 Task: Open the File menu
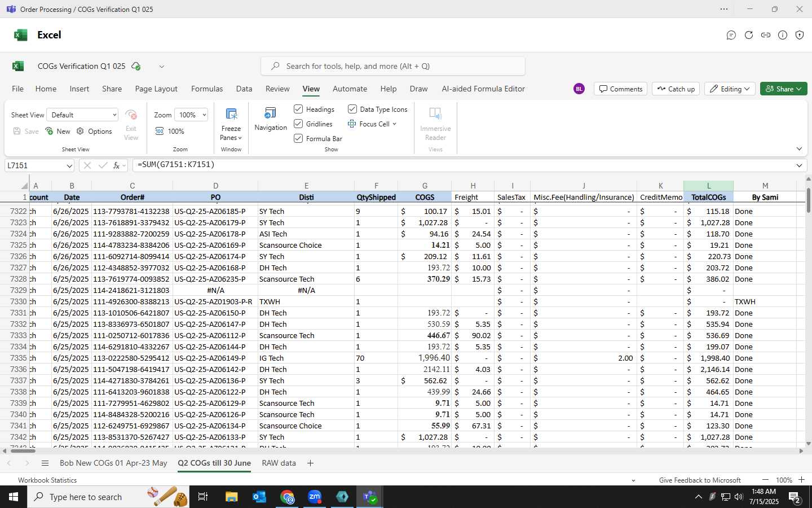click(18, 89)
